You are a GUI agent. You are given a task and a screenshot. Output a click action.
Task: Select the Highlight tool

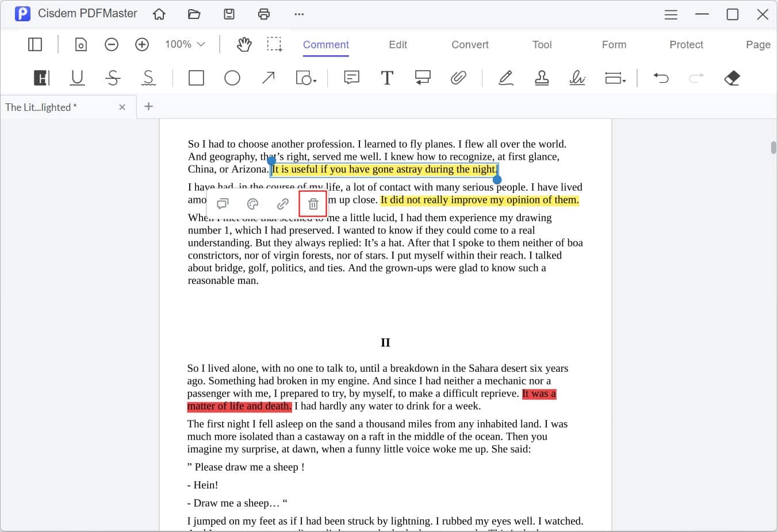click(41, 78)
